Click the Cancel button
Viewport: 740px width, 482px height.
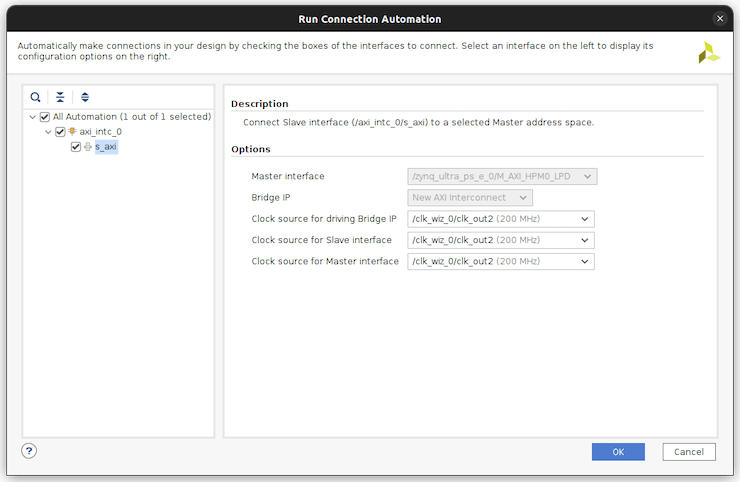coord(689,452)
